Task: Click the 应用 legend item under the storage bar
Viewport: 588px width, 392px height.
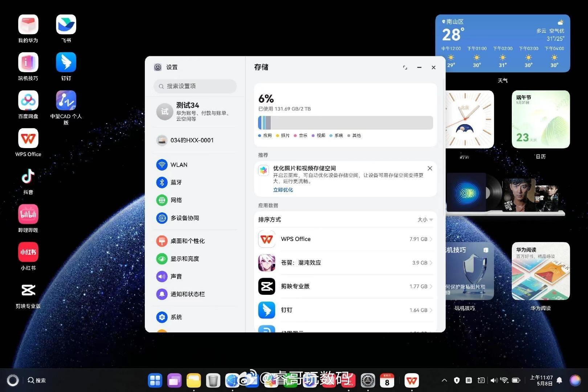Action: 265,135
